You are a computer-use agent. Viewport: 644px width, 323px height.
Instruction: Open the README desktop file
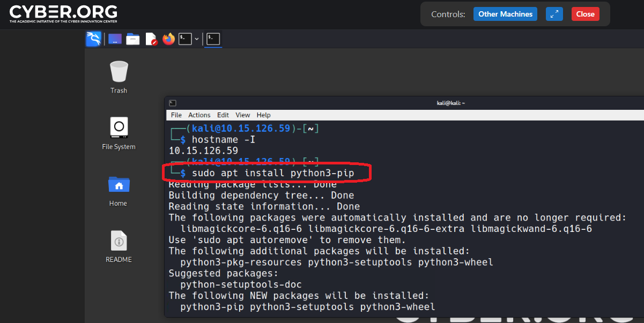coord(119,241)
